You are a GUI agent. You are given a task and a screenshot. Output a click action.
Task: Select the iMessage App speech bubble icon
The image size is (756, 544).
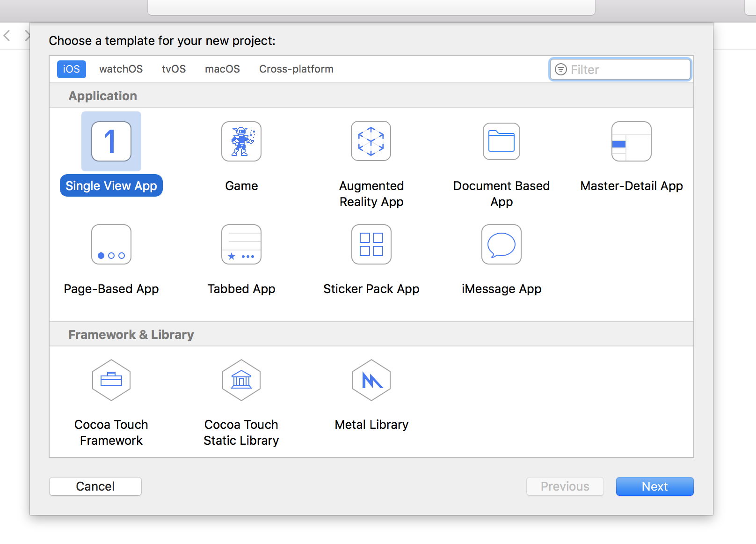point(502,244)
